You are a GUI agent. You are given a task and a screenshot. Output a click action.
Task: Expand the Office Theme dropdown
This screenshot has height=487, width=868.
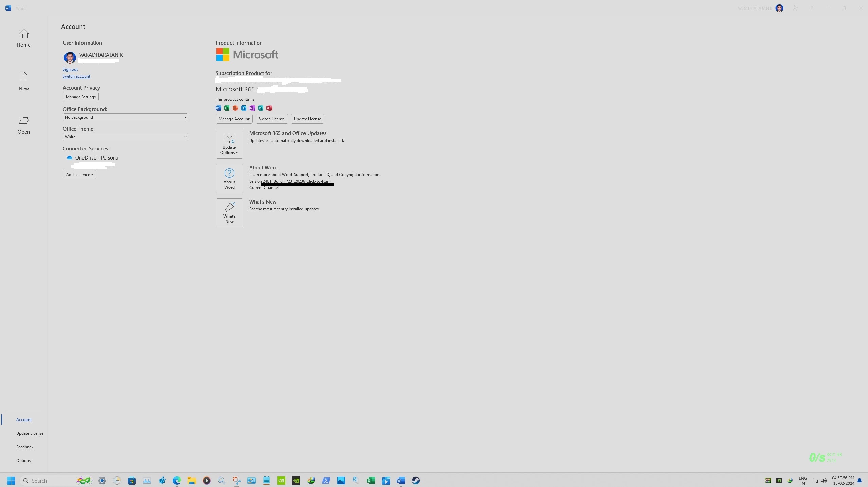pos(125,137)
